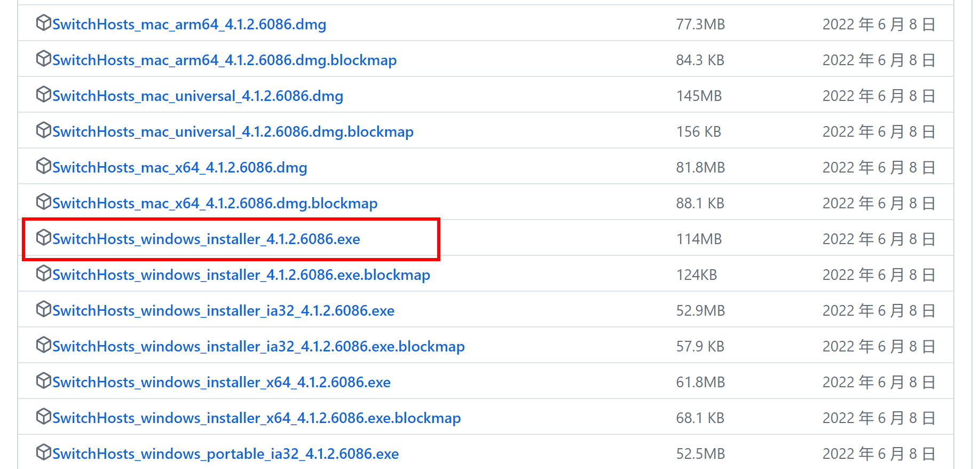Click package icon beside SwitchHosts_mac_universal_4.1.2.6086.dmg
Viewport: 980px width, 469px height.
(44, 95)
